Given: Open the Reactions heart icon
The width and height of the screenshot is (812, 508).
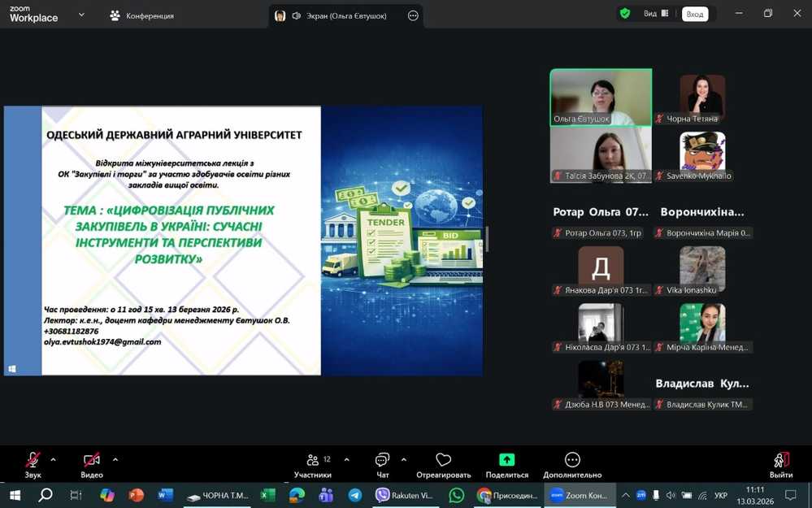Looking at the screenshot, I should (x=443, y=461).
